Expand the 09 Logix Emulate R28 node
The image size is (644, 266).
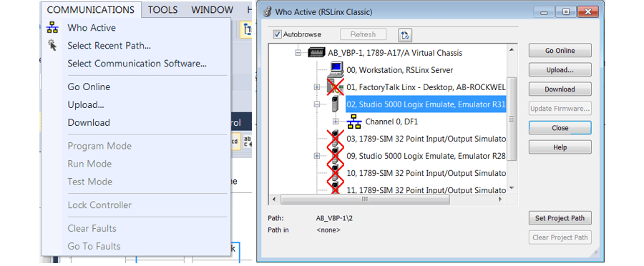point(317,156)
